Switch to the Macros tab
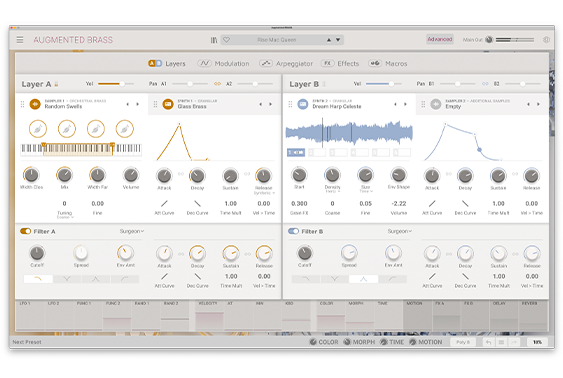Screen dimensions: 563x378 388,64
